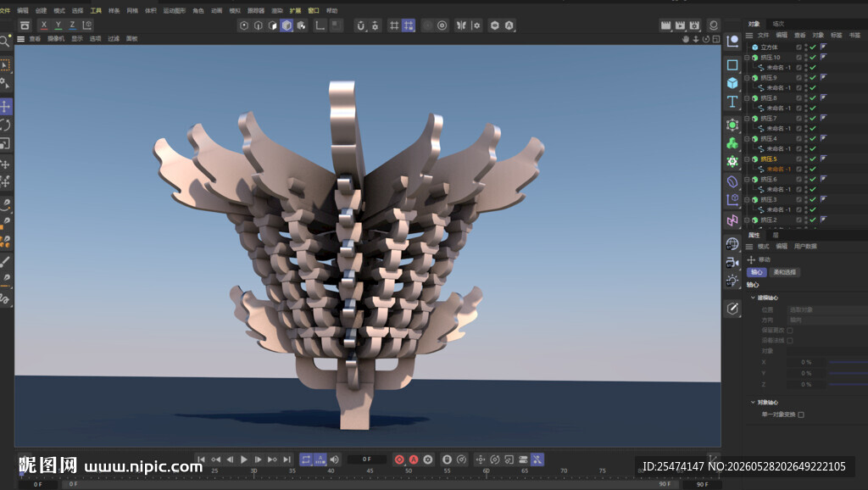
Task: Collapse the 挤压.4 tree node
Action: [x=748, y=139]
